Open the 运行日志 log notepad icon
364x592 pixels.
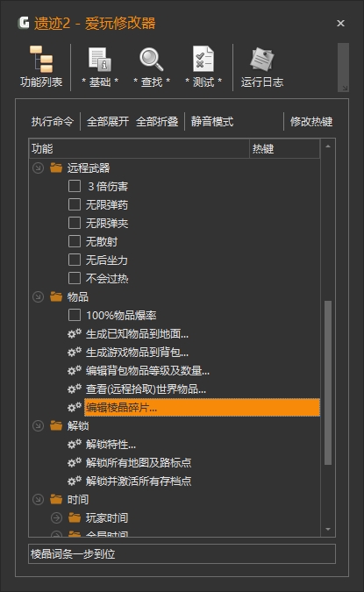261,59
